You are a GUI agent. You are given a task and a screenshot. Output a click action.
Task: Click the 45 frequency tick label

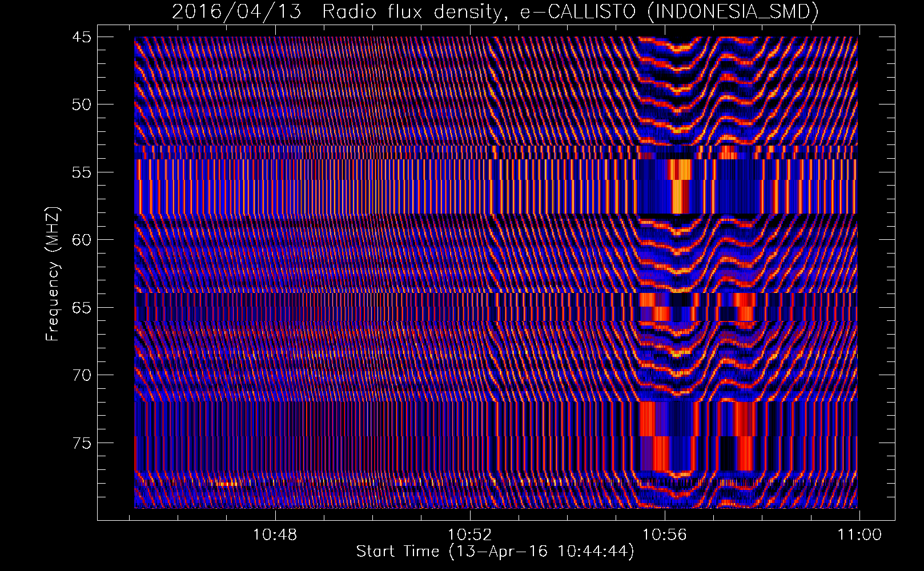(x=82, y=37)
